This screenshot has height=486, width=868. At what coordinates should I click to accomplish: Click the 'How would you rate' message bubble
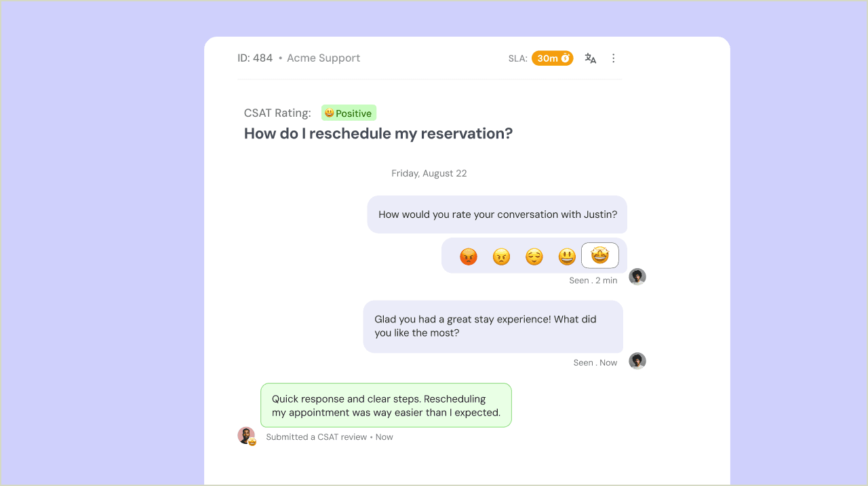point(497,214)
